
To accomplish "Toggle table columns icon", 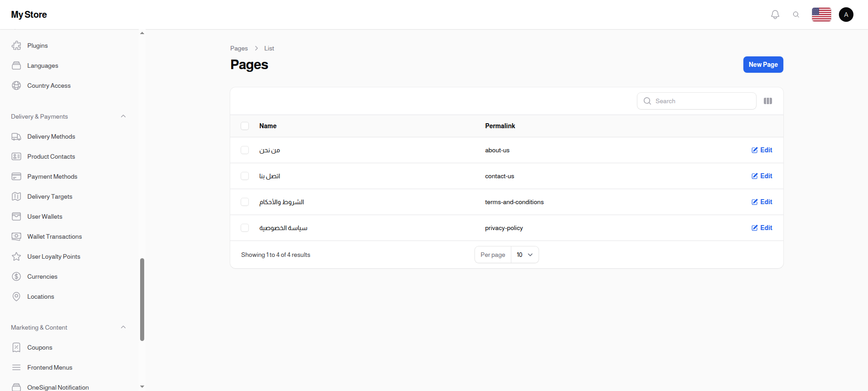I will [x=768, y=101].
